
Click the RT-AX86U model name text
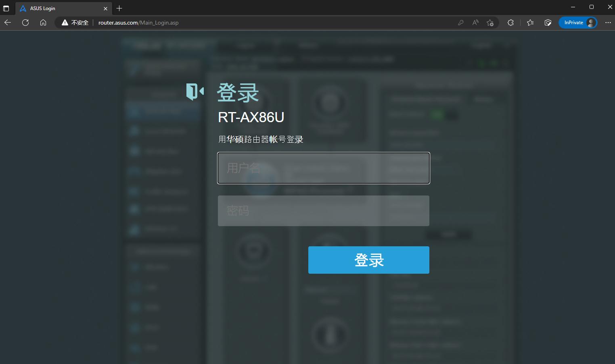pos(251,117)
